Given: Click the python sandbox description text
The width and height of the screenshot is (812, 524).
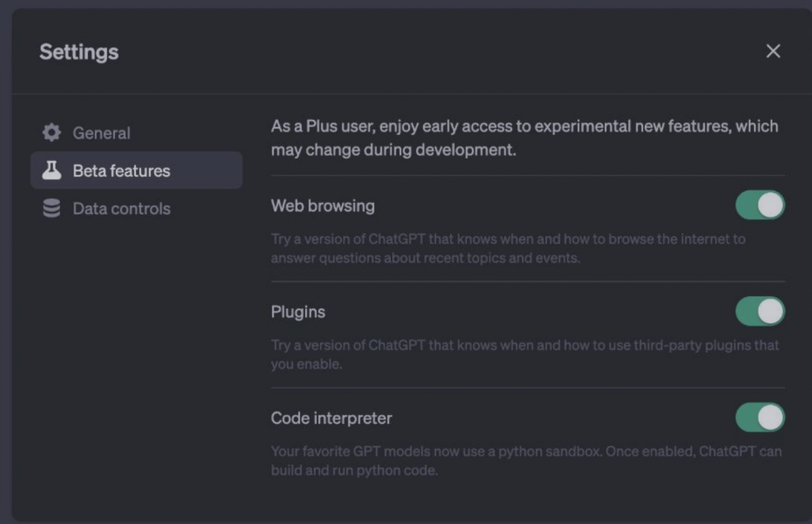Looking at the screenshot, I should (x=526, y=461).
